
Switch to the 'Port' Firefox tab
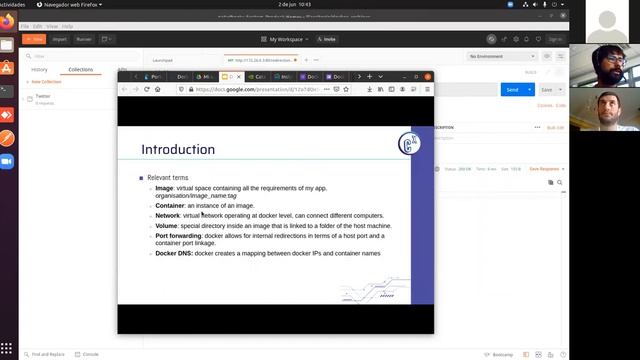tap(153, 76)
